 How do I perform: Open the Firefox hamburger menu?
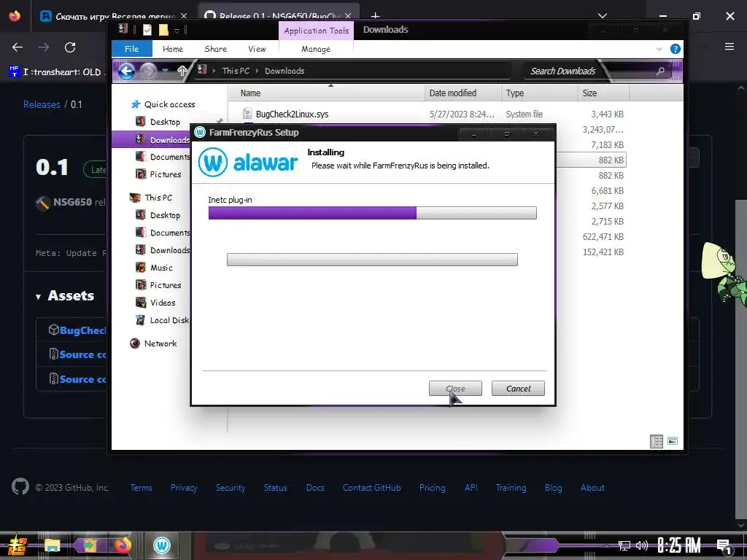(x=729, y=47)
